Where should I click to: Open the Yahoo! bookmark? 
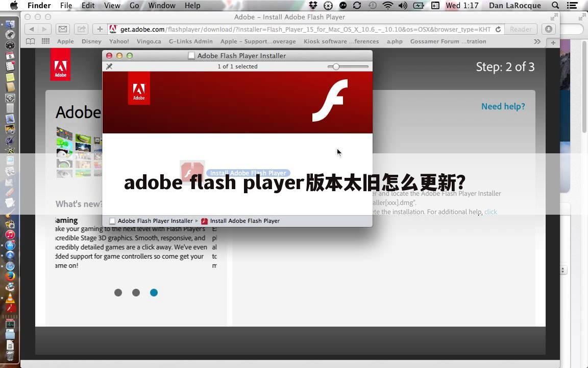pos(119,41)
